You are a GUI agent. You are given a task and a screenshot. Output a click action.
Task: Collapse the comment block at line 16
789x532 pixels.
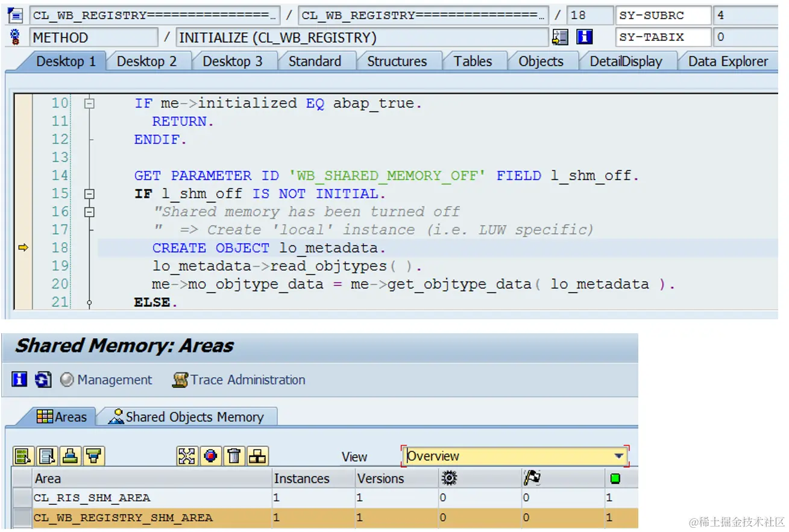[x=89, y=212]
